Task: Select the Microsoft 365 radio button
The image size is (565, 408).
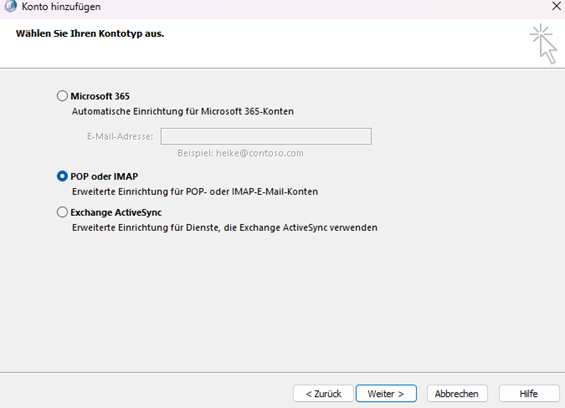Action: click(62, 96)
